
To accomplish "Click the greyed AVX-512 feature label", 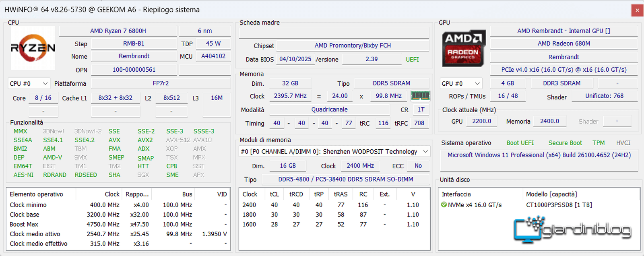I will (178, 140).
